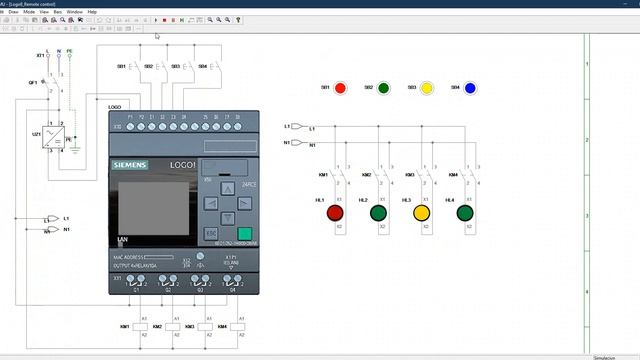Toggle the SB2 switch contact above LOGO

pos(162,67)
